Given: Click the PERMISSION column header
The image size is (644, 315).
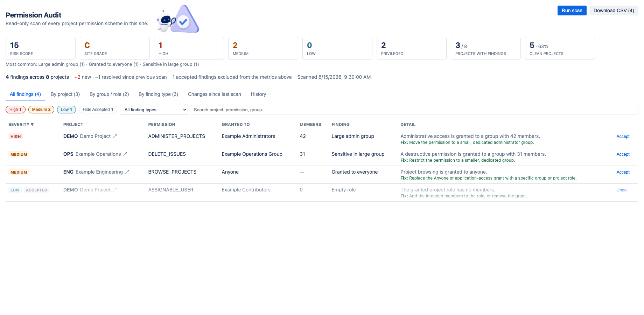Looking at the screenshot, I should point(162,124).
